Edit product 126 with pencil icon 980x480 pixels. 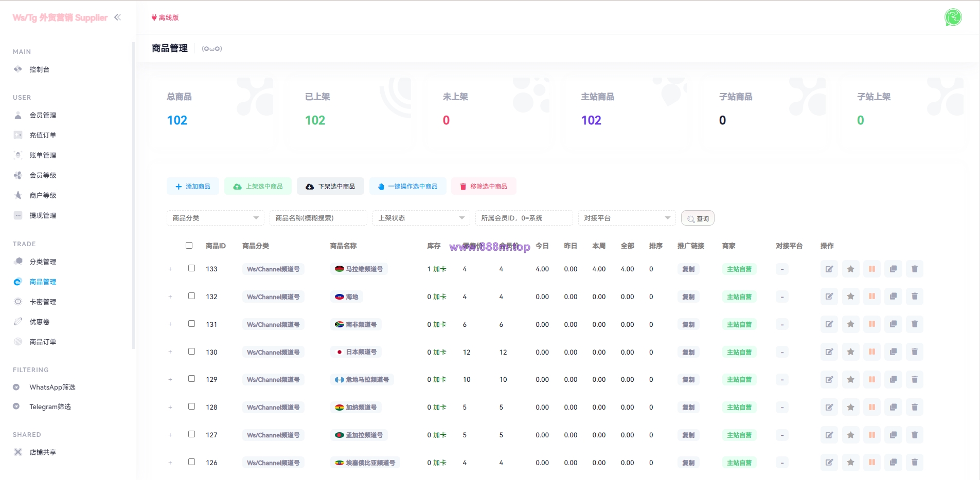[x=829, y=463]
